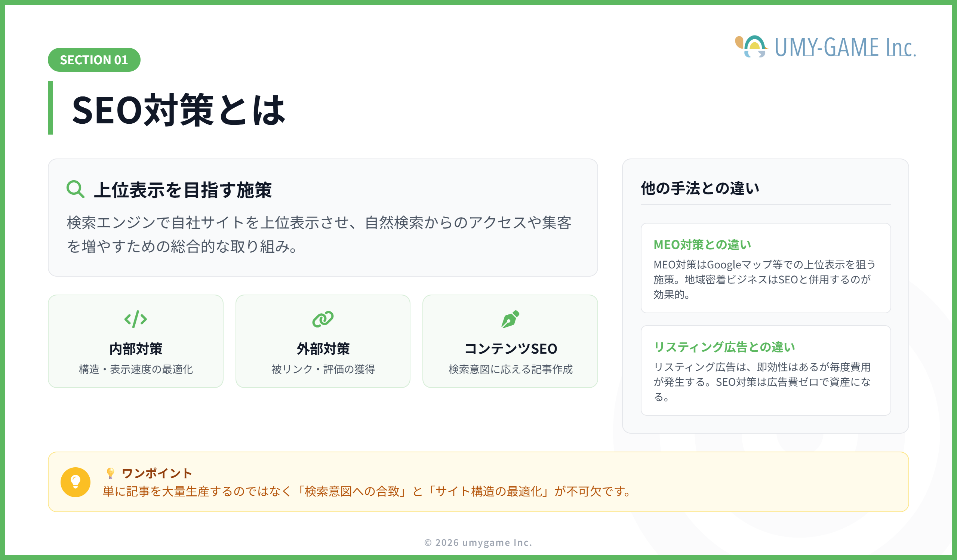Screen dimensions: 957x560
Task: Click the 上位表示を目指す施策 heading
Action: (183, 190)
